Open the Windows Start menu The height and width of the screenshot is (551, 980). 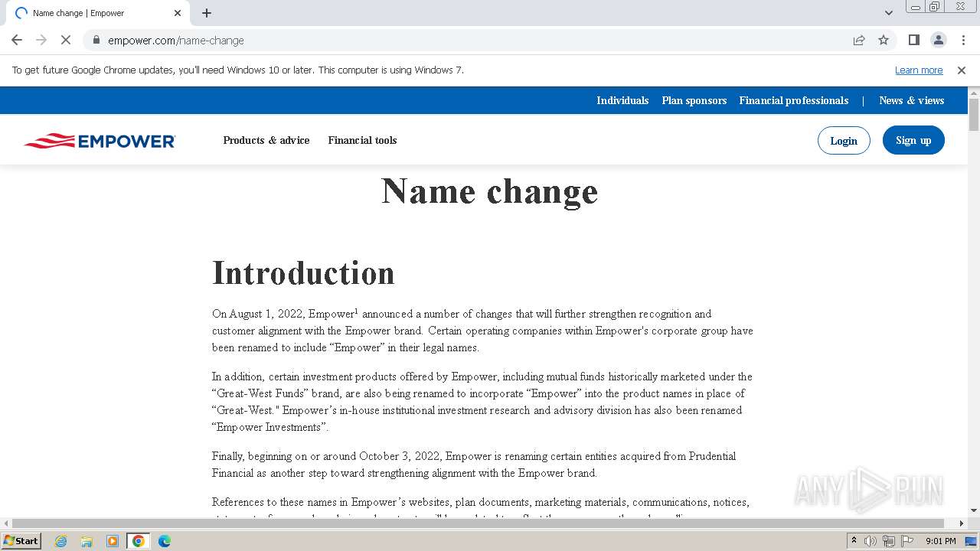click(x=21, y=540)
